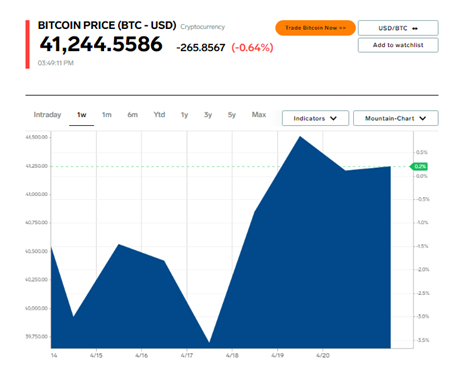
Task: Choose the 5y chart range
Action: pos(232,115)
